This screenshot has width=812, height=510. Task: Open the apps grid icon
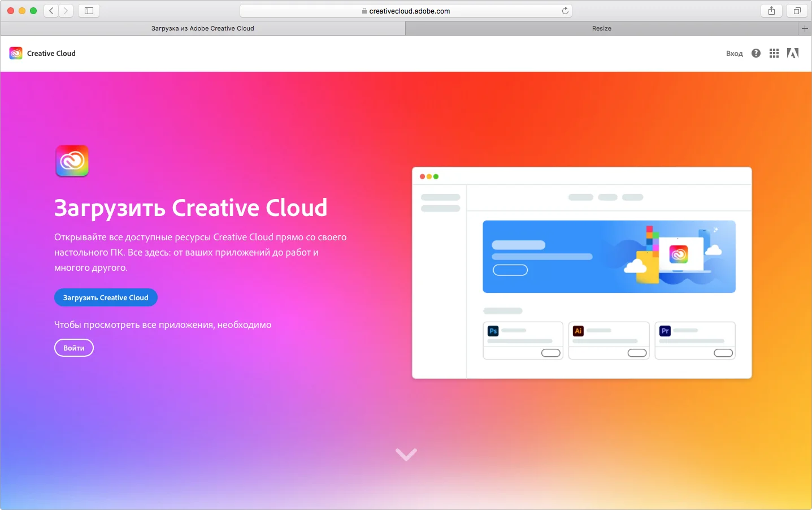pyautogui.click(x=774, y=53)
